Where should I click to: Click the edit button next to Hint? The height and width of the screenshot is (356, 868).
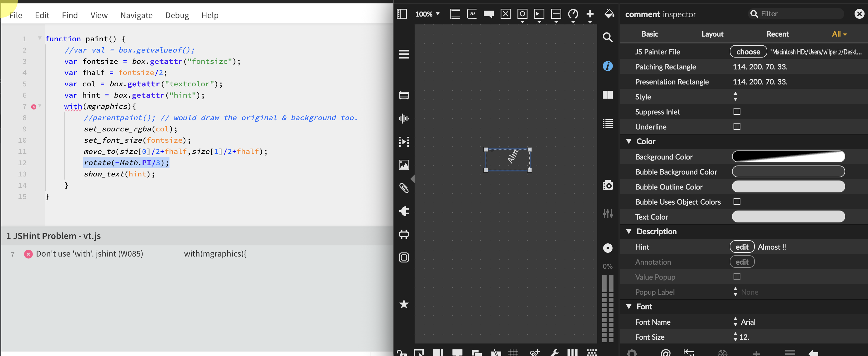pos(742,247)
